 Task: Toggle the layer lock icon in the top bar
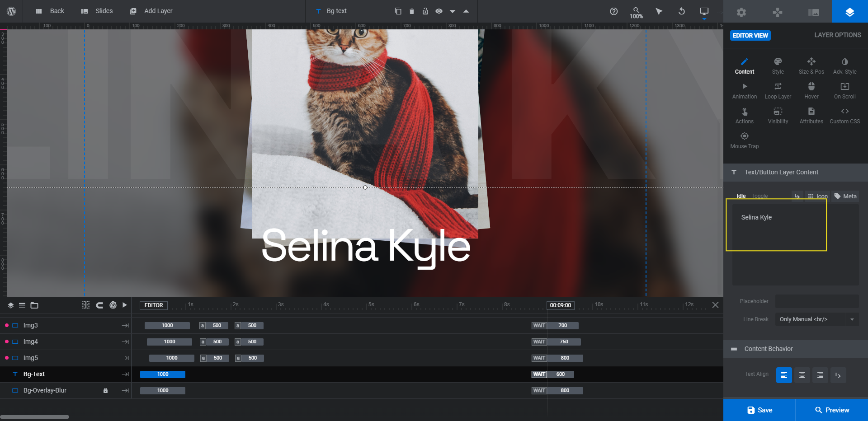[425, 11]
